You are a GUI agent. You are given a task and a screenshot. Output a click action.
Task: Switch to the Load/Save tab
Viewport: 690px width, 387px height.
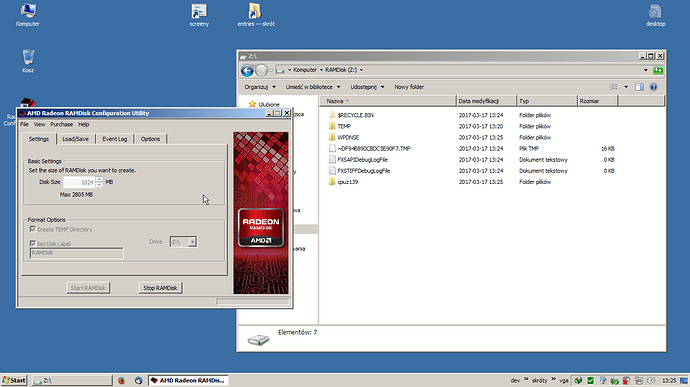pos(76,139)
